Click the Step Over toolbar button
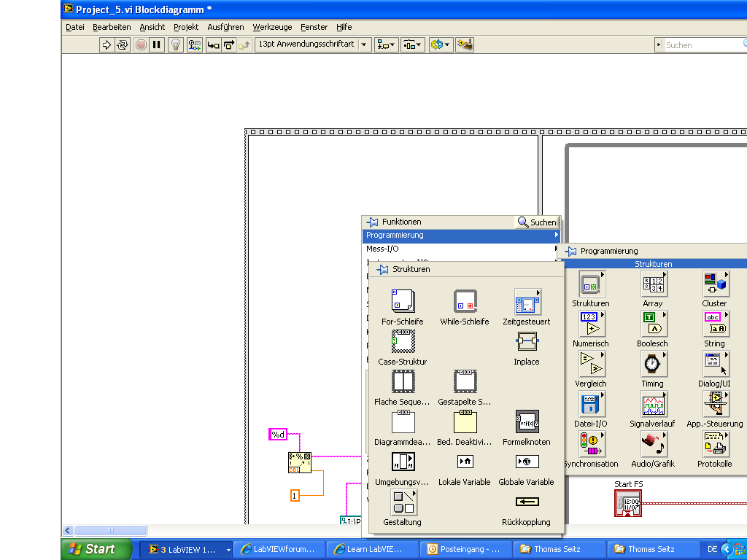747x560 pixels. point(229,44)
